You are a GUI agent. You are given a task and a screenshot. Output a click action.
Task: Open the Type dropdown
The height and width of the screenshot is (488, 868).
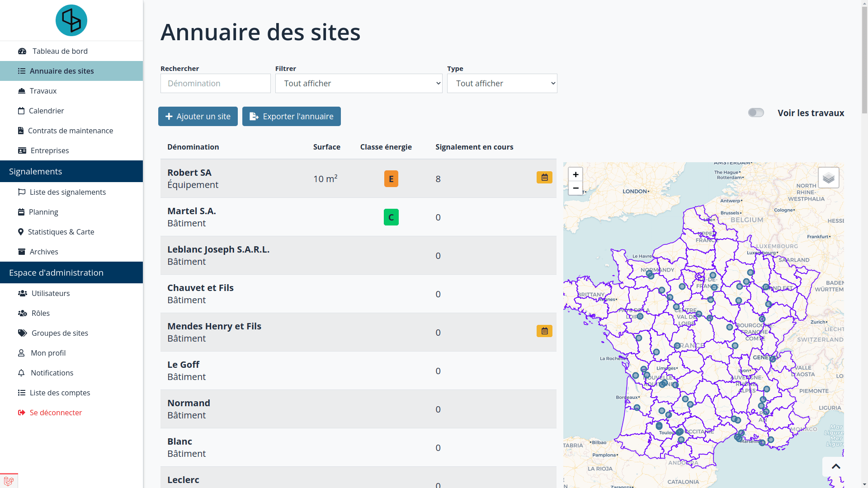[502, 84]
